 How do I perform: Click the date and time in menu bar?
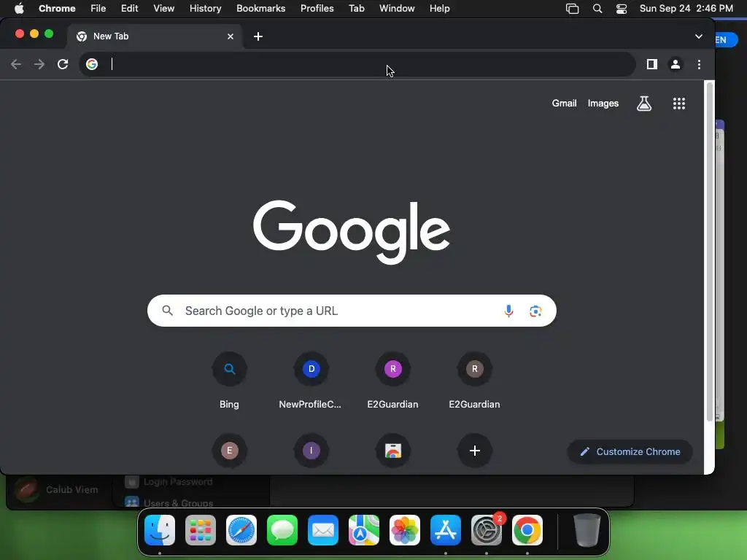point(686,9)
